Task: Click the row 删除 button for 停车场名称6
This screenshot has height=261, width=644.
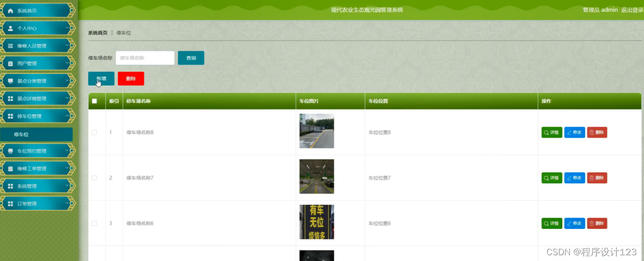Action: point(597,224)
